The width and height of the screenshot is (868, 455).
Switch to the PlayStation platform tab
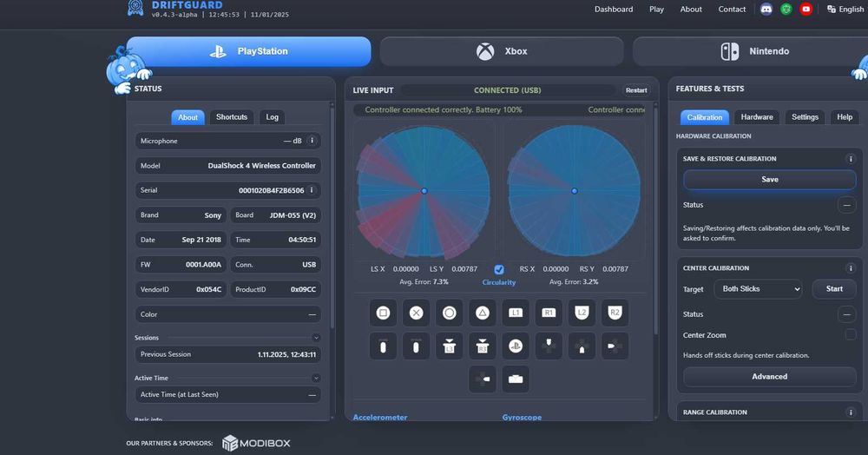point(248,51)
